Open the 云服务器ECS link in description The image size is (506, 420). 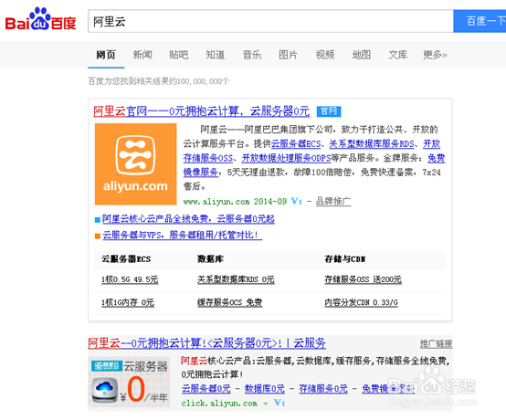pyautogui.click(x=296, y=144)
